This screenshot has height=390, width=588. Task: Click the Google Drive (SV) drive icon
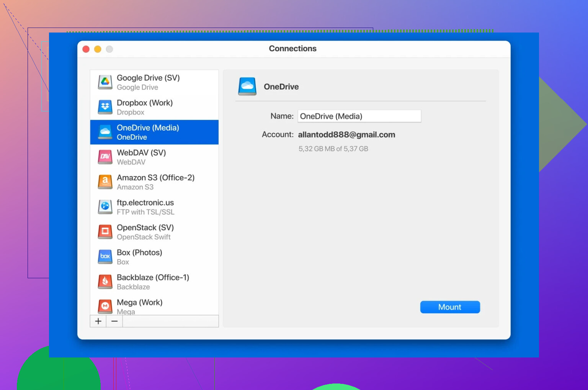click(105, 82)
